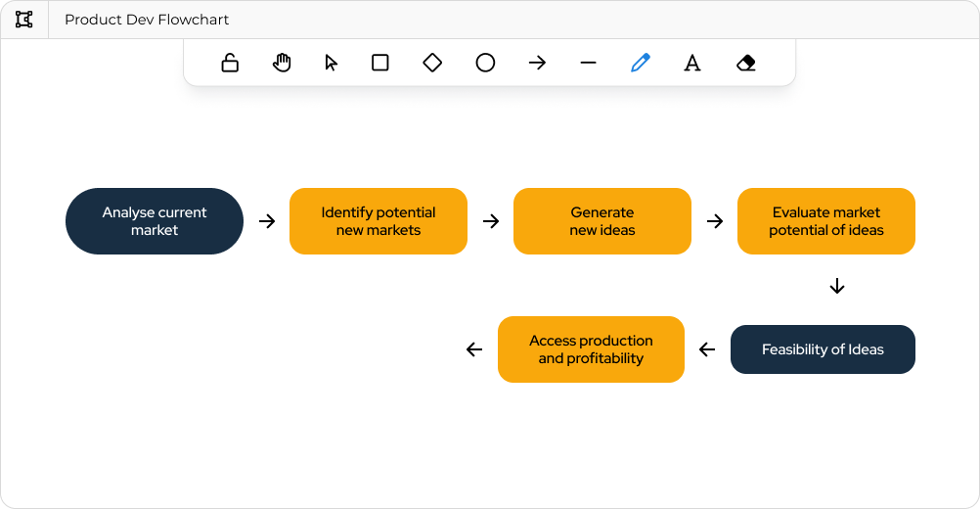Click Access production and profitability box
This screenshot has width=980, height=509.
591,349
